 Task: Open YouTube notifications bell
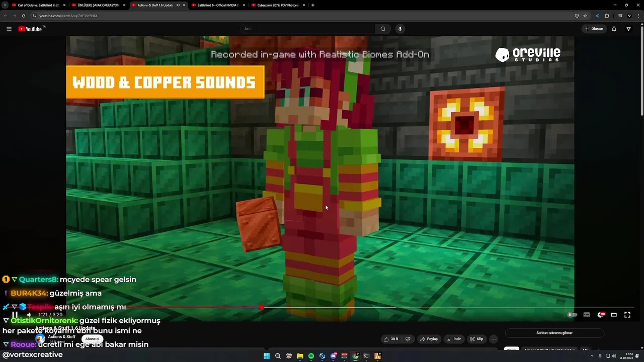click(614, 29)
